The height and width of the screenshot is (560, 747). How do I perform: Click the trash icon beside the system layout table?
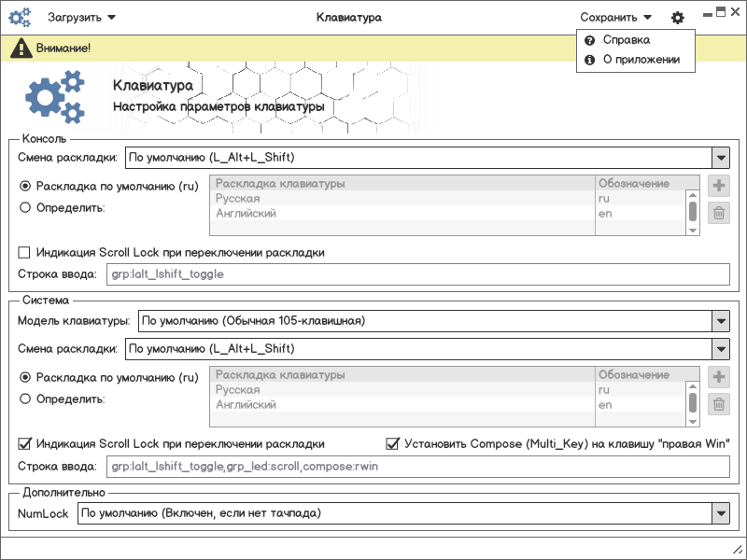[719, 404]
